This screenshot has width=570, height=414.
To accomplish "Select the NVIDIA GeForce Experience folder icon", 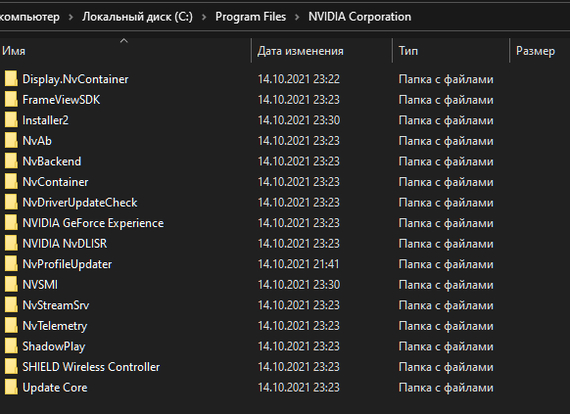I will point(11,223).
